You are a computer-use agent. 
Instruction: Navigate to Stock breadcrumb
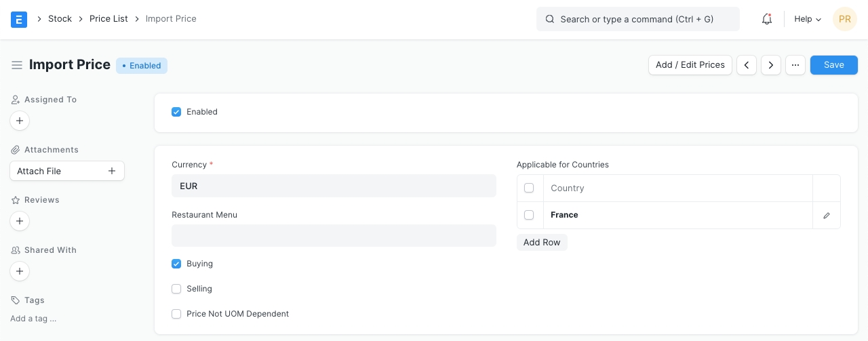60,19
